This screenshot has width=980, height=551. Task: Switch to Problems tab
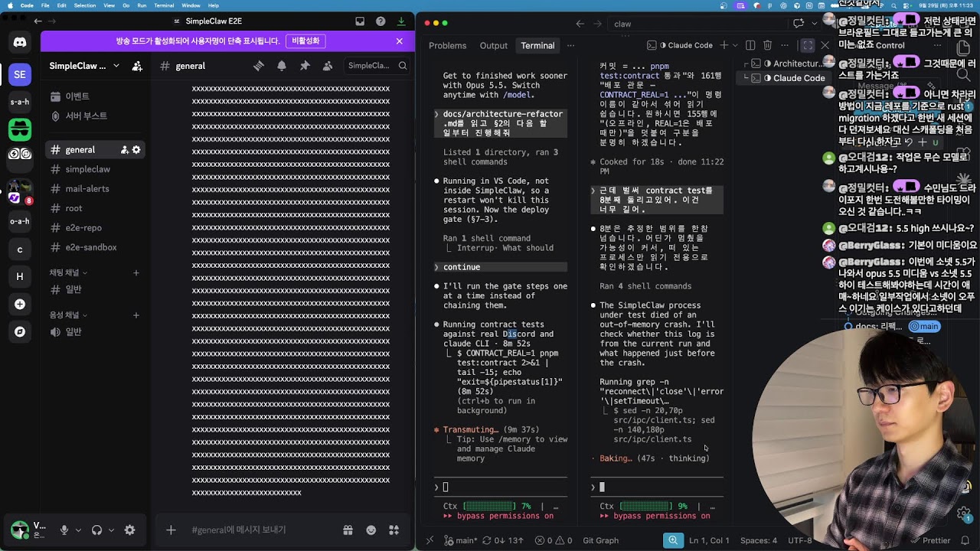tap(447, 45)
